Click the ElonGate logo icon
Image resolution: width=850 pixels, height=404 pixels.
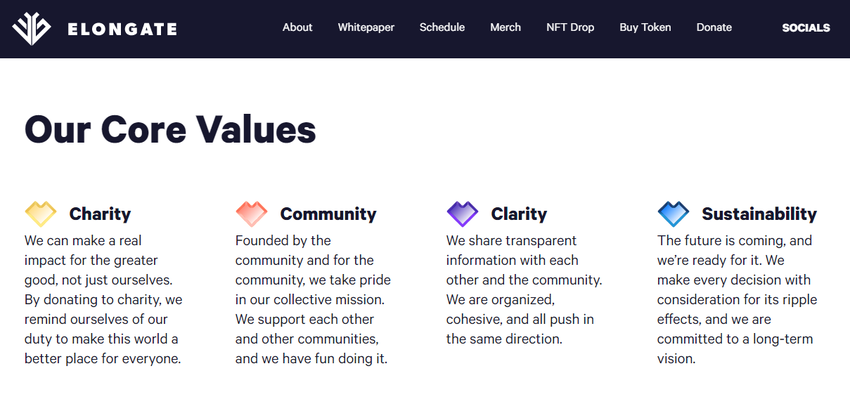34,28
